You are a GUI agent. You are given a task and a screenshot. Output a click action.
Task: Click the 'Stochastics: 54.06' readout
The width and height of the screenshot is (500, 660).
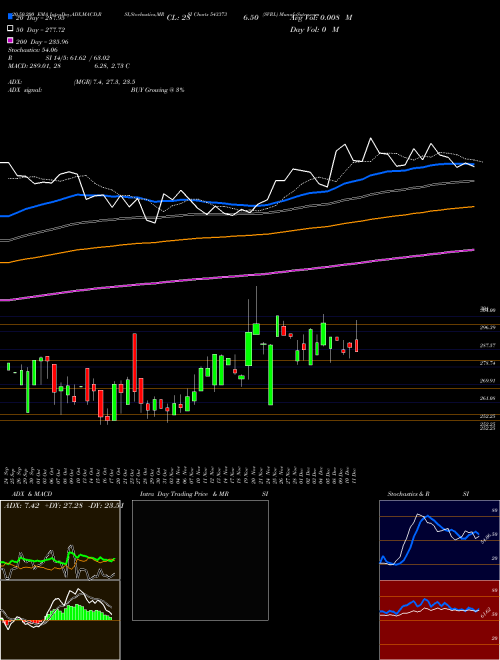(33, 50)
